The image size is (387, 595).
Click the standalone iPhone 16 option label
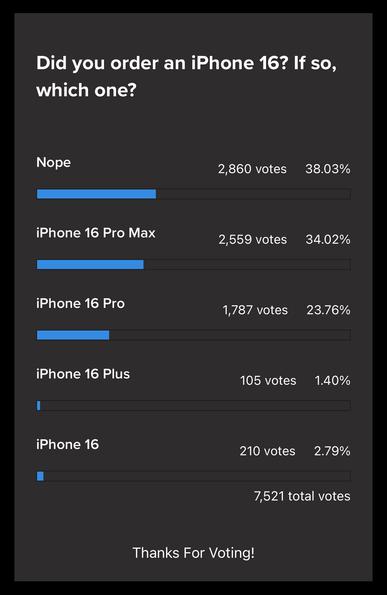[x=68, y=444]
